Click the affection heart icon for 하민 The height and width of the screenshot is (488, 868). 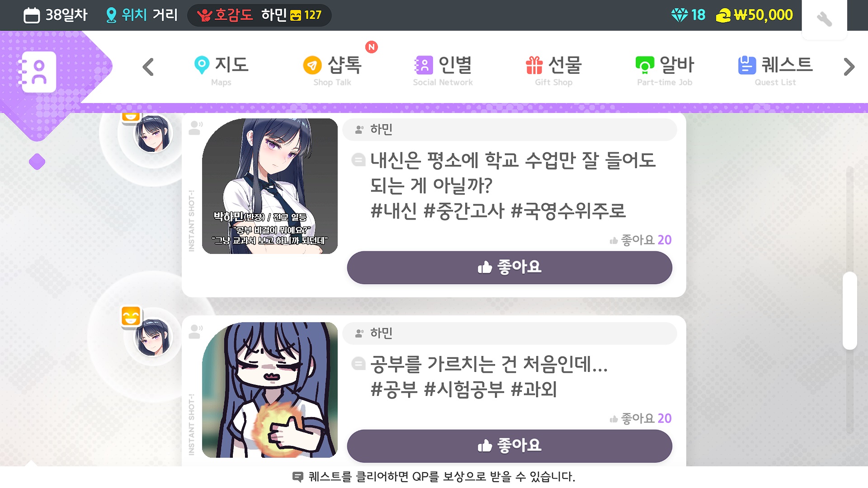[x=204, y=15]
